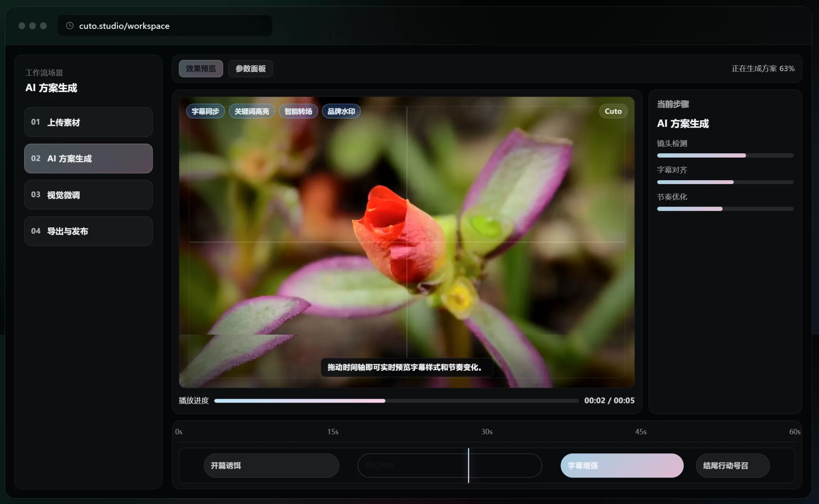Select the highlighted 字幕增强 timeline clip
The width and height of the screenshot is (819, 504).
(622, 466)
